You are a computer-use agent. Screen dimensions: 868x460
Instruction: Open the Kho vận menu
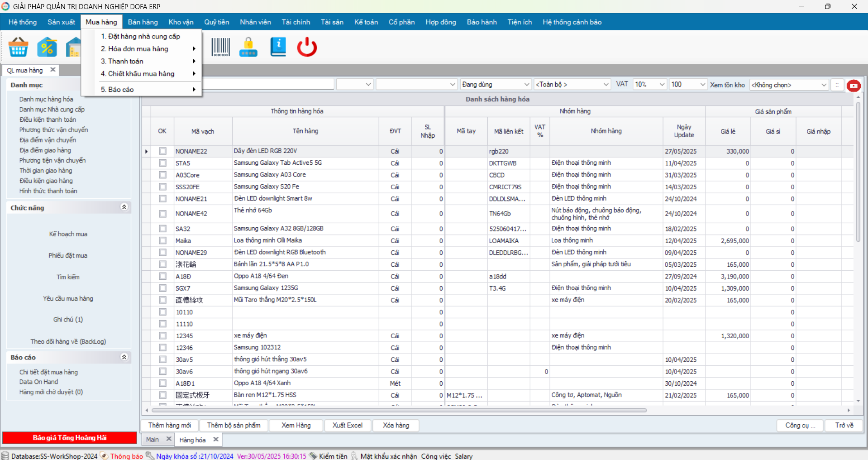pos(181,22)
